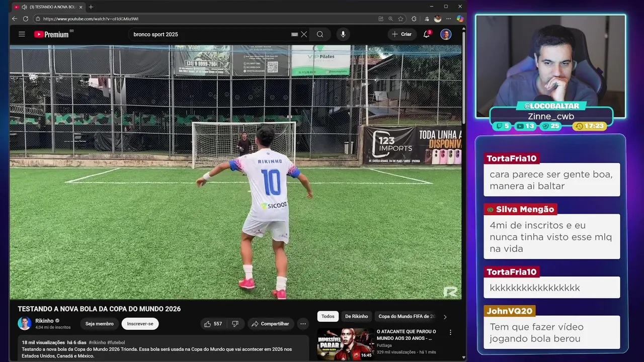
Task: Open browser zoom magnifier in address bar
Action: [x=390, y=19]
